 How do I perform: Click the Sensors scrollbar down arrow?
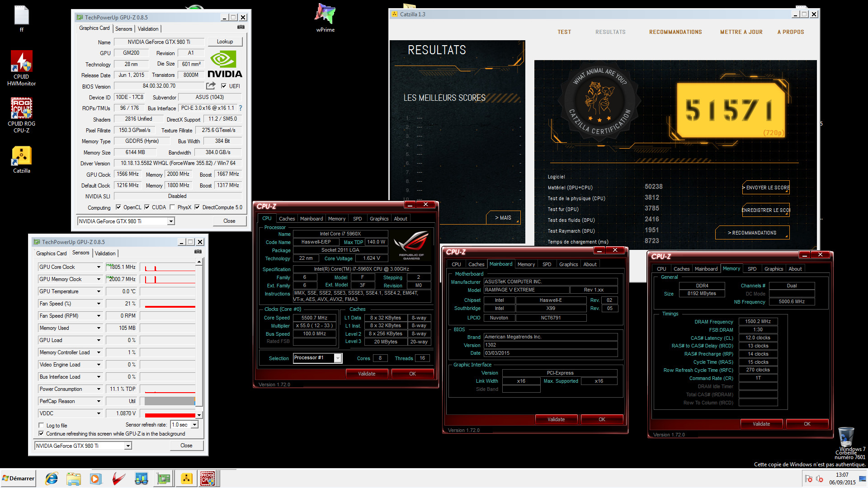[199, 415]
